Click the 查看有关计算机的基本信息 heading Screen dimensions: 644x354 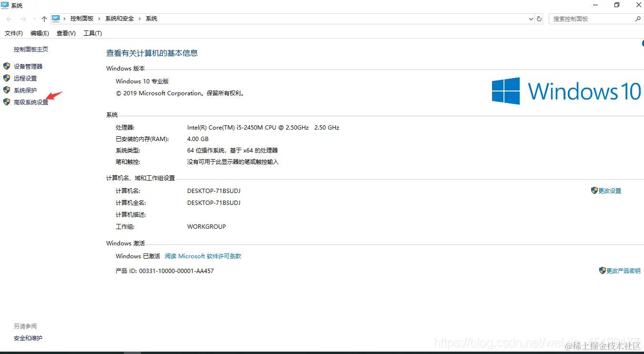click(x=152, y=53)
